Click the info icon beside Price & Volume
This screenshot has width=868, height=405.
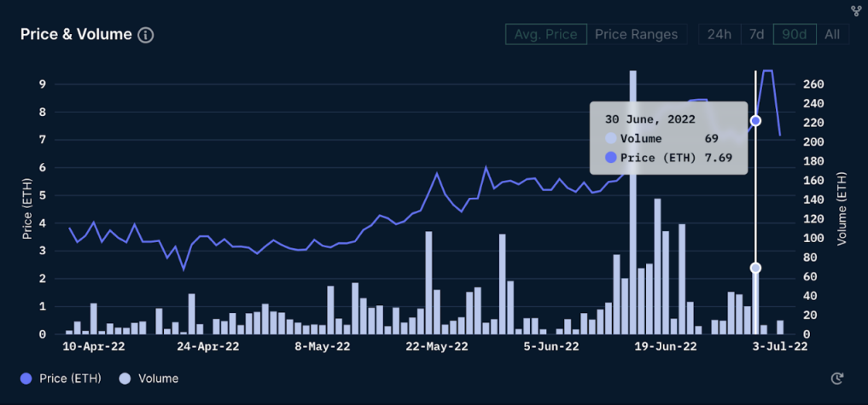coord(146,35)
